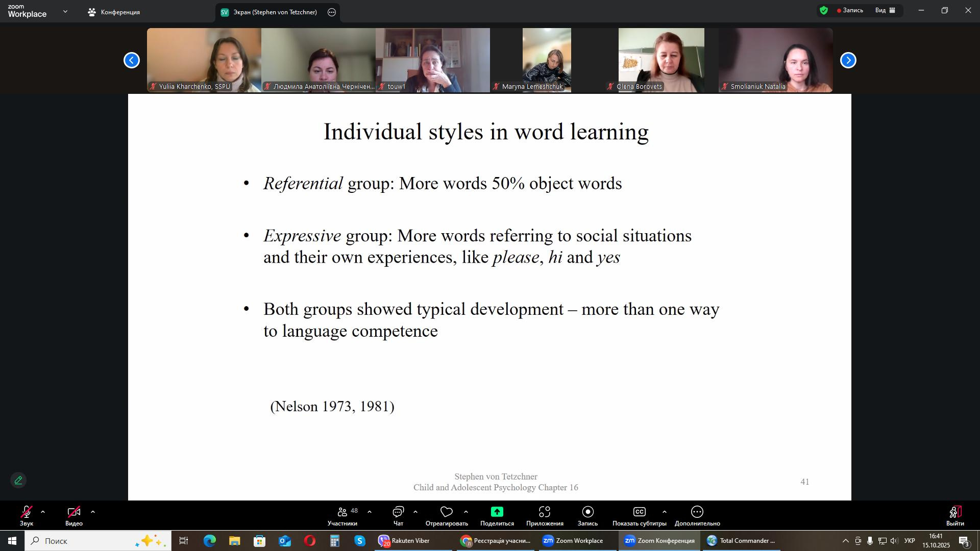The image size is (980, 551).
Task: Show next participants with right arrow
Action: click(848, 60)
